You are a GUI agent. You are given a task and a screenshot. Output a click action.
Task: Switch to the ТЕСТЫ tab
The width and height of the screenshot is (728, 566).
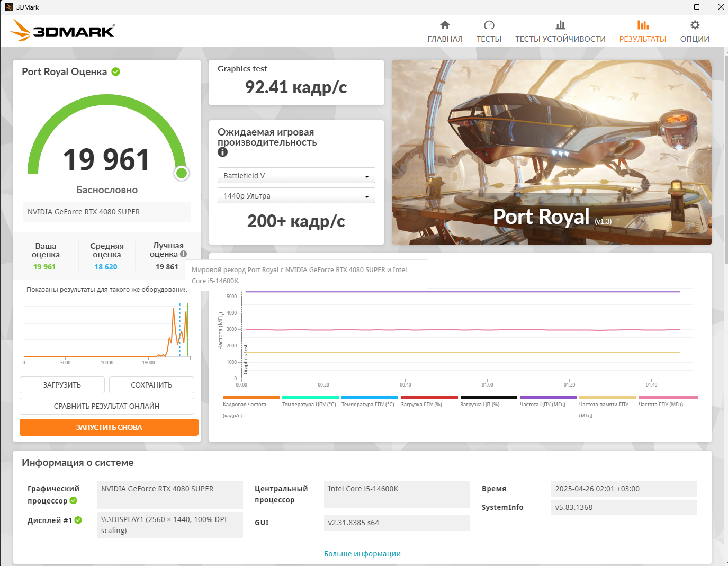coord(489,31)
